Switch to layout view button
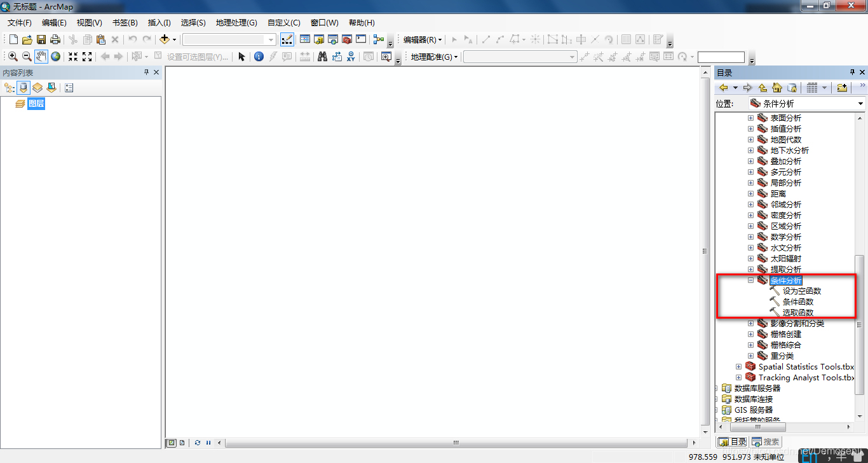This screenshot has height=463, width=868. (182, 443)
